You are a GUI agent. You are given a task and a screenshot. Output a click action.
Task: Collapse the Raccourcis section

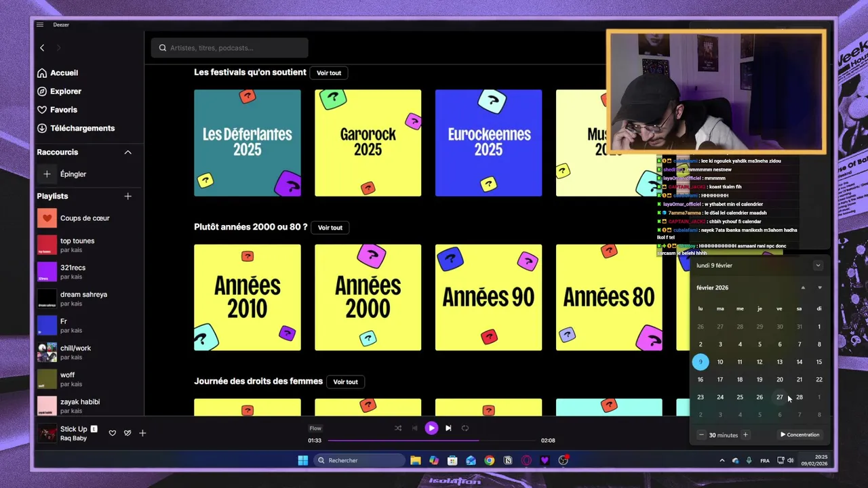coord(127,152)
